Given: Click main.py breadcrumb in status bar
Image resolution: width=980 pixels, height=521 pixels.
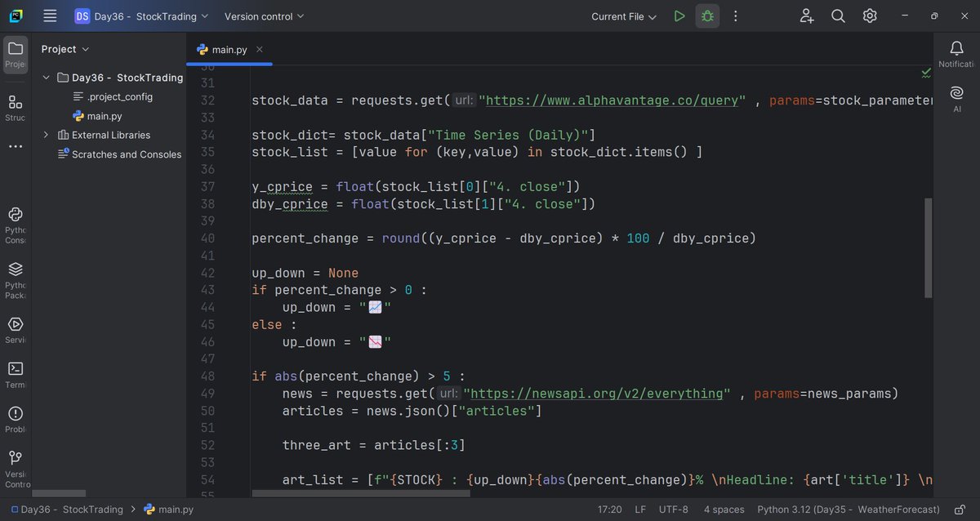Looking at the screenshot, I should [x=169, y=510].
